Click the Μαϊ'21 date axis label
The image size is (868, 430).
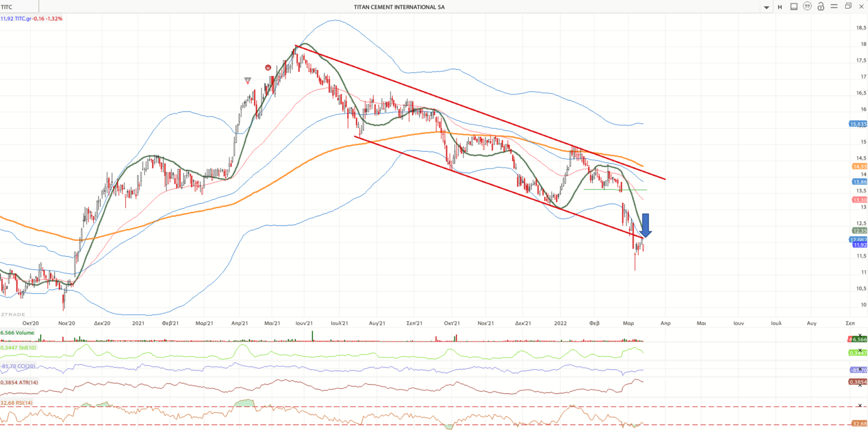tap(272, 323)
